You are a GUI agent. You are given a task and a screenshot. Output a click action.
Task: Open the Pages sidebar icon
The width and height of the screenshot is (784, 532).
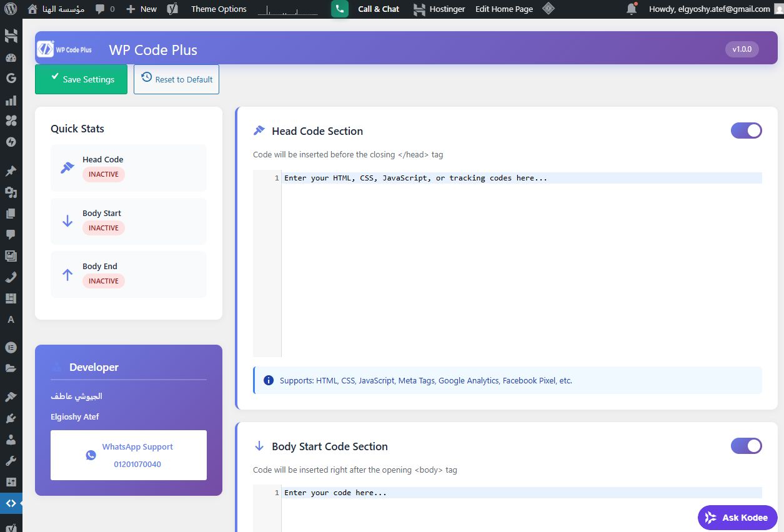[x=11, y=213]
